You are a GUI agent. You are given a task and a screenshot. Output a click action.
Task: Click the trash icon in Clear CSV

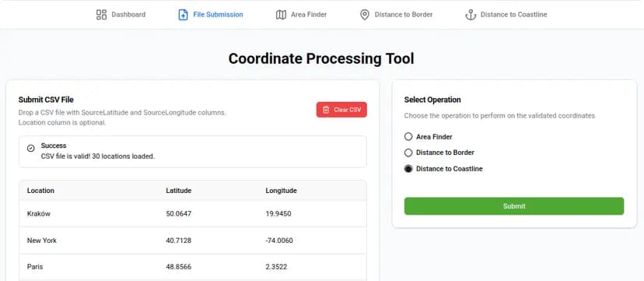(326, 110)
